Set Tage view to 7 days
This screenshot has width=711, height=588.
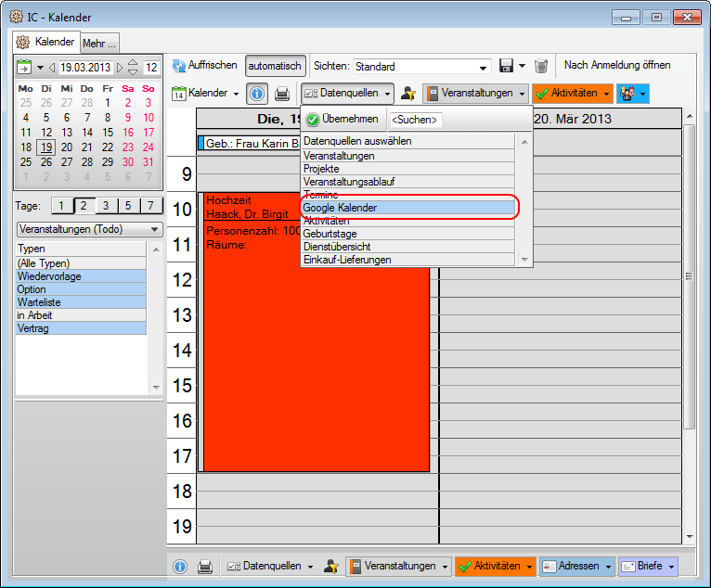[150, 206]
